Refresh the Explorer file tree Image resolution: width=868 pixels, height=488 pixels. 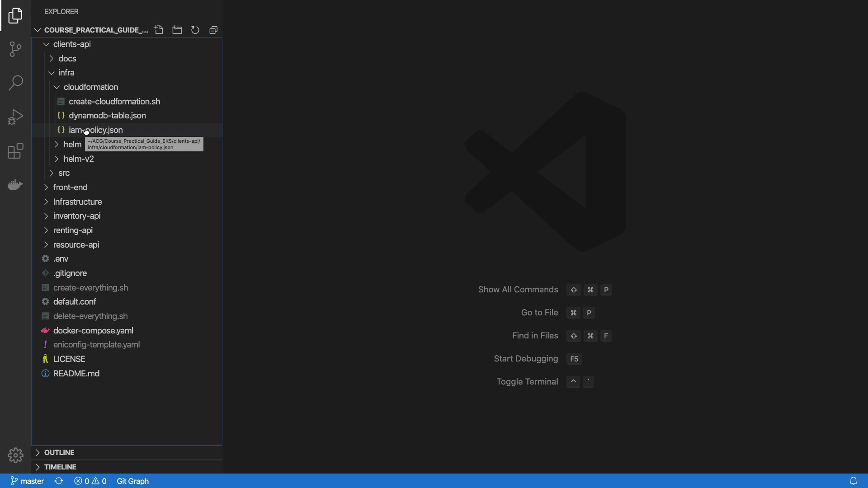click(x=195, y=30)
